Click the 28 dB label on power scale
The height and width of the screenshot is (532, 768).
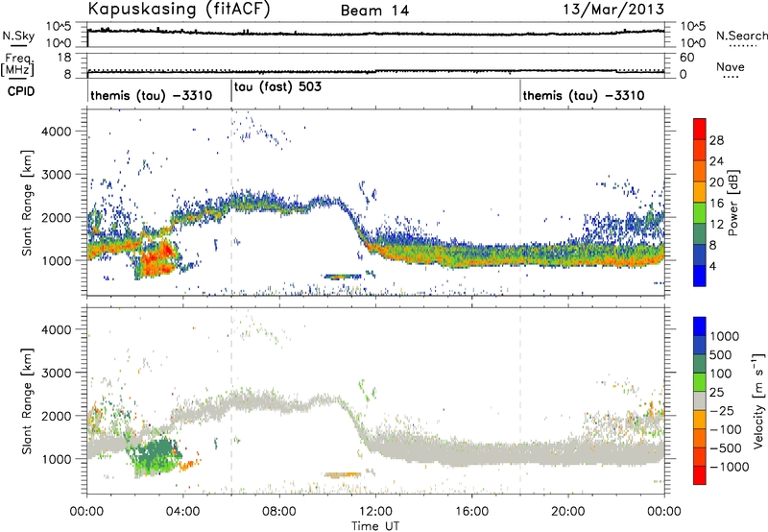716,140
